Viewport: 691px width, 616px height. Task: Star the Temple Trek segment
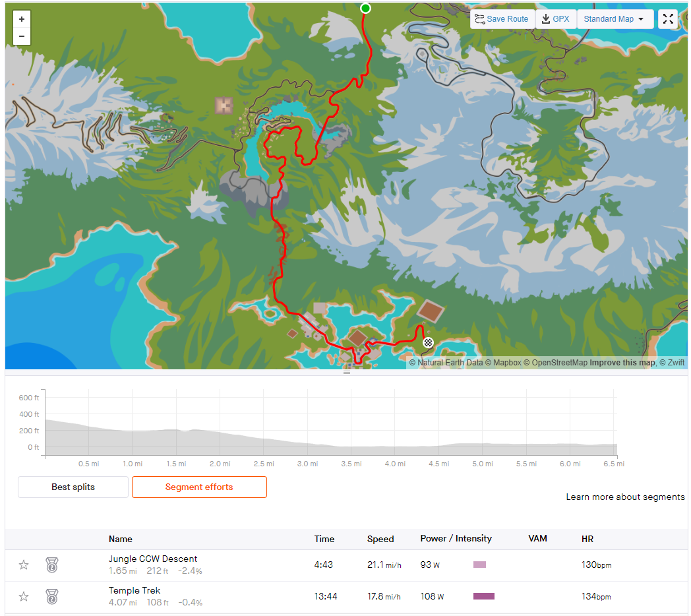24,597
